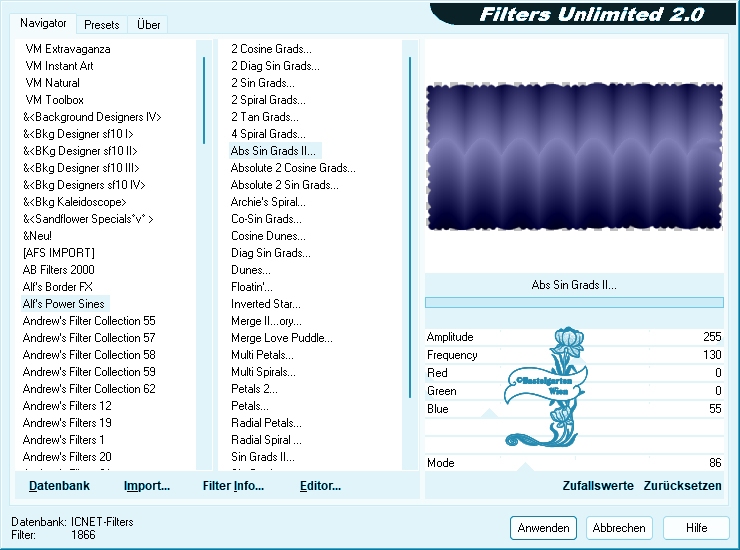
Task: Open the Presets tab
Action: pyautogui.click(x=101, y=25)
